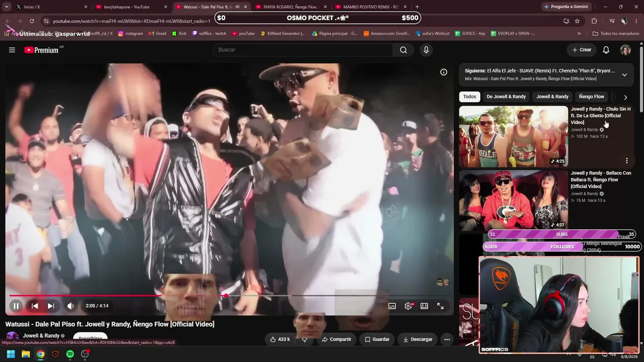Open the Jowell & Randy channel avatar
Viewport: 644px width, 362px height.
[x=12, y=337]
